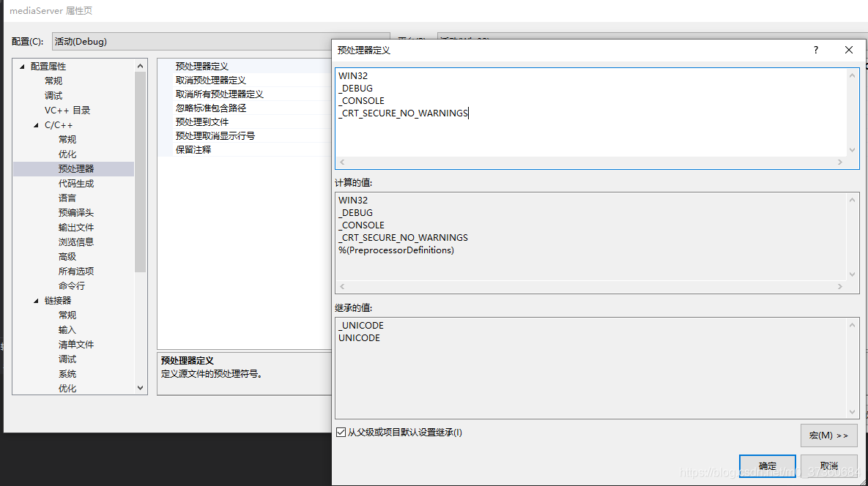Click UNICODE entry in 继承的值 list

click(359, 338)
